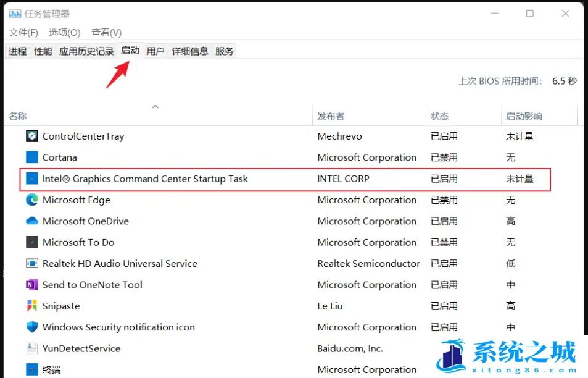This screenshot has height=378, width=588.
Task: Click the Microsoft Edge icon
Action: pyautogui.click(x=32, y=200)
